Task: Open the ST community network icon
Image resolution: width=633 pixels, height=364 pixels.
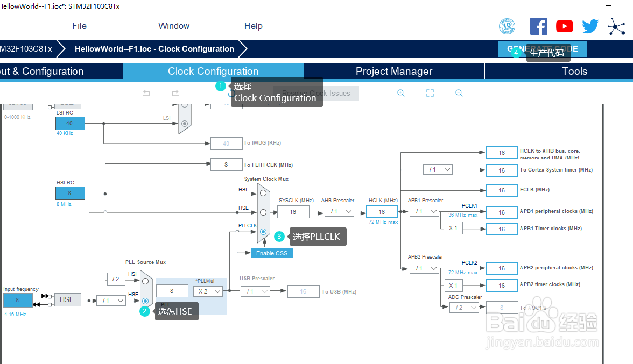Action: pyautogui.click(x=616, y=26)
